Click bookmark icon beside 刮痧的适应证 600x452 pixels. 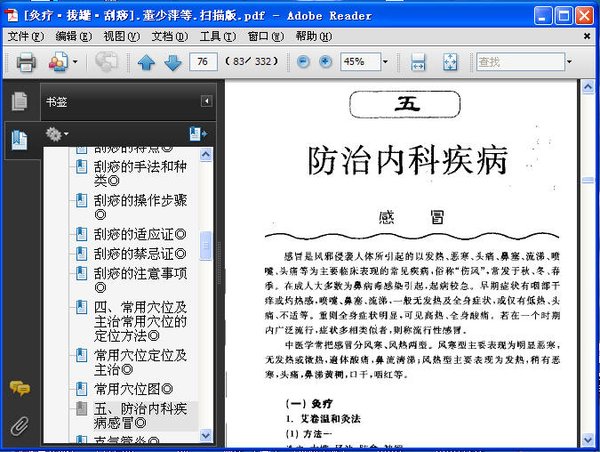pos(81,234)
